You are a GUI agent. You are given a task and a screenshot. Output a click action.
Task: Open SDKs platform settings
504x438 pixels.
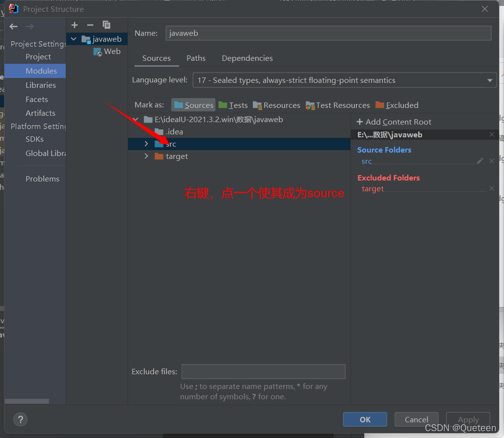click(x=34, y=139)
